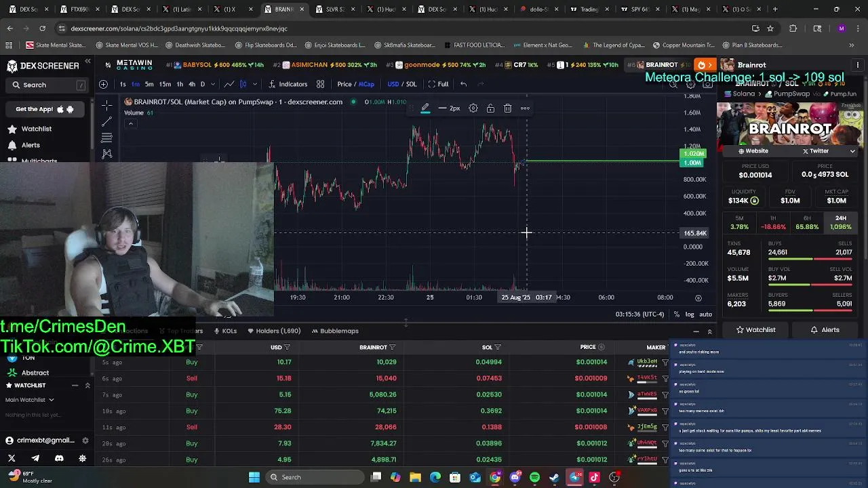Open the Main Watchlist dropdown
868x488 pixels.
coord(30,400)
